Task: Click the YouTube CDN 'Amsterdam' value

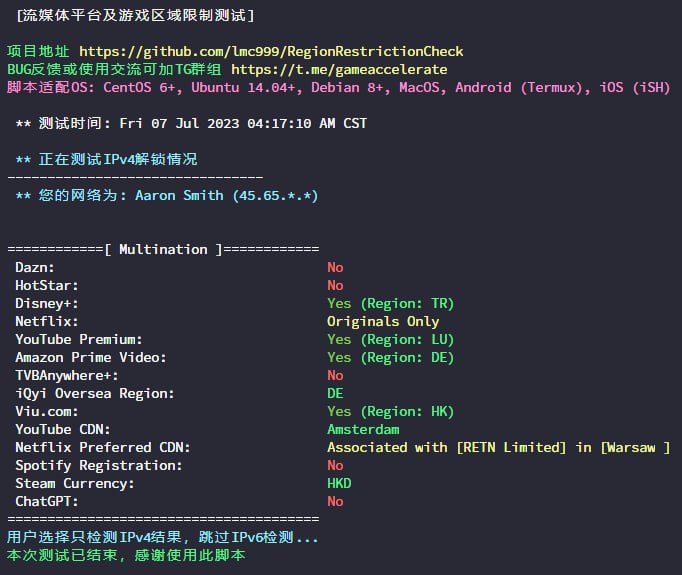Action: (x=363, y=429)
